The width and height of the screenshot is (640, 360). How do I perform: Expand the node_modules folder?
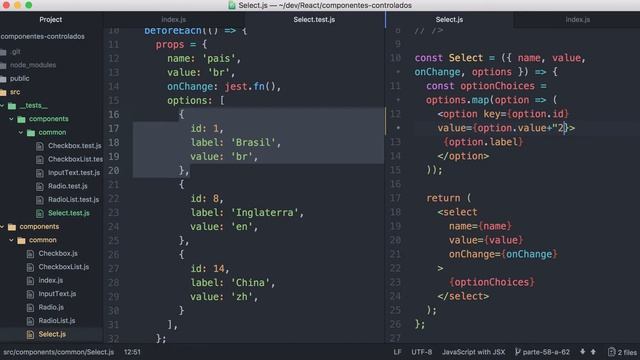[x=33, y=65]
